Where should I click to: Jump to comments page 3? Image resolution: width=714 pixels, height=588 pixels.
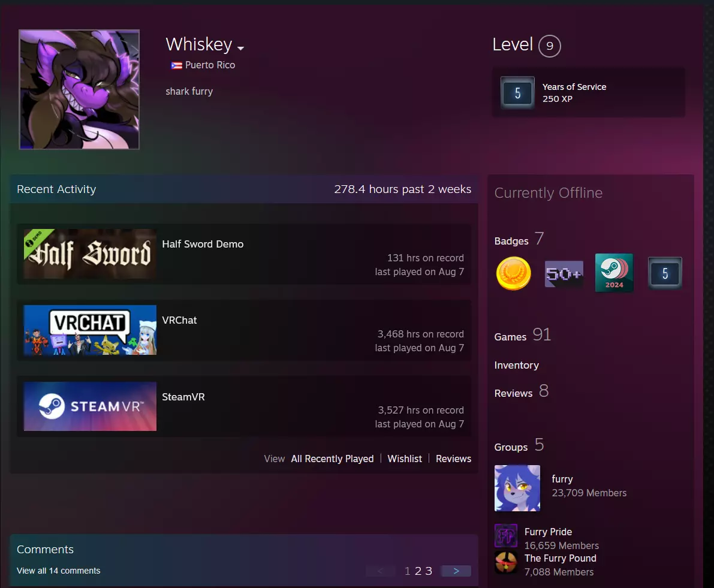pos(429,571)
